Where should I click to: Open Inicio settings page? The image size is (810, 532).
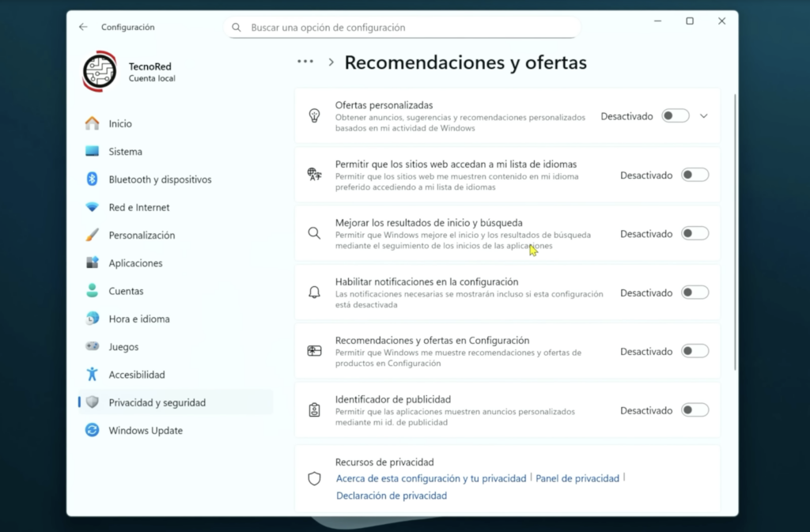point(176,123)
